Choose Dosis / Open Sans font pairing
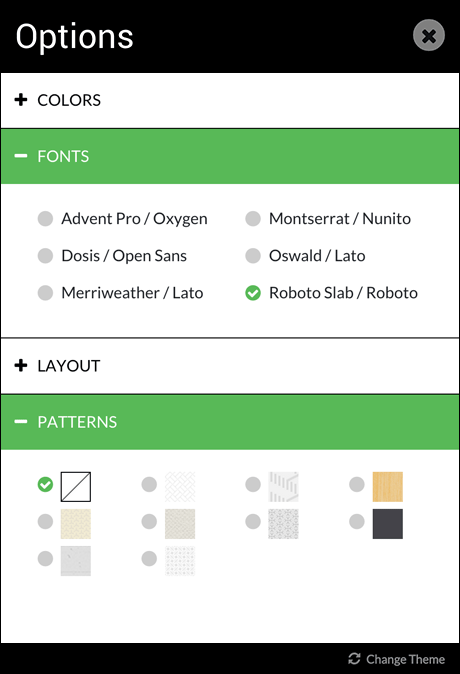 45,255
